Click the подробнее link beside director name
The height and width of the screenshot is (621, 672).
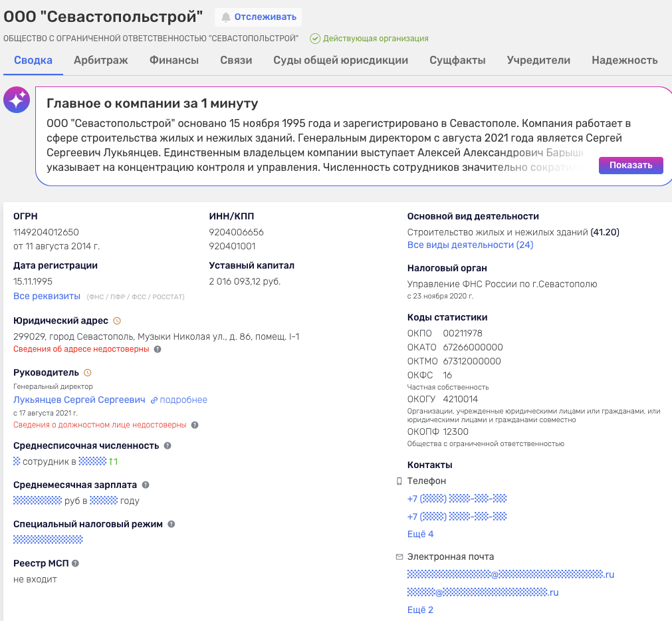(179, 400)
